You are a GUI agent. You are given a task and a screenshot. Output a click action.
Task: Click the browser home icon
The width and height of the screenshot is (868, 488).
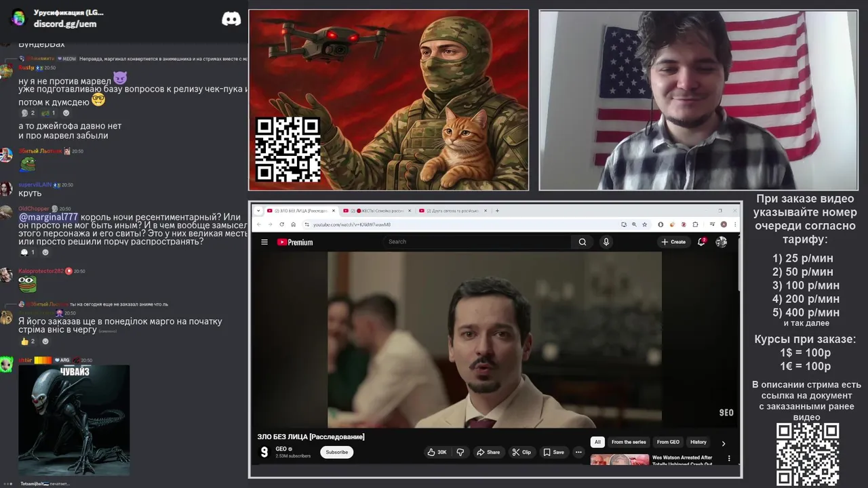(293, 224)
